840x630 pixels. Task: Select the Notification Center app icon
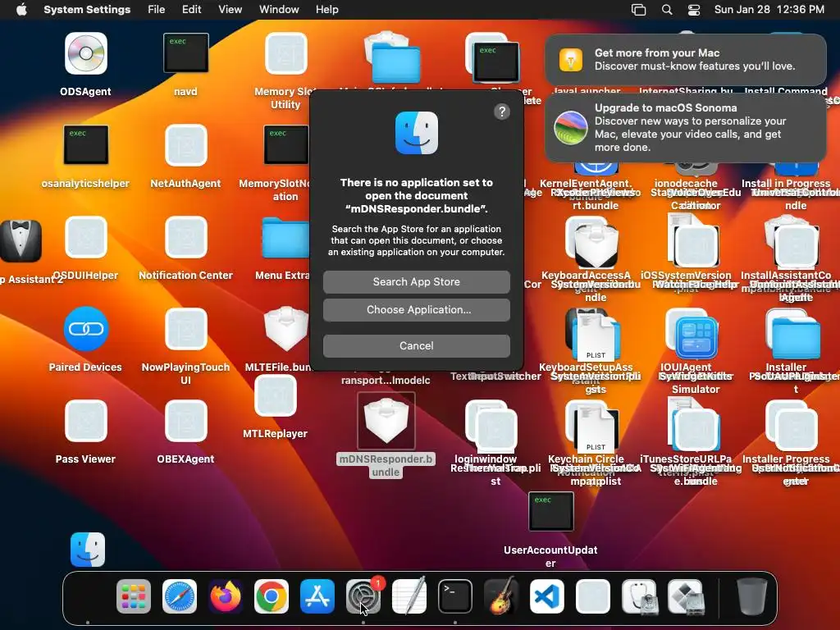186,237
